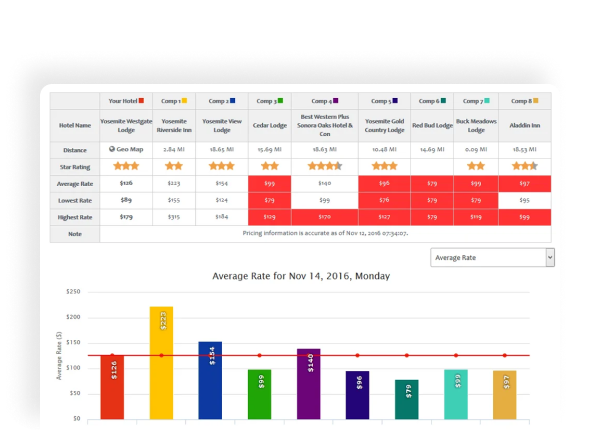Click the star rating of Yosemite Westgate Lodge
The image size is (600, 430).
(x=126, y=166)
